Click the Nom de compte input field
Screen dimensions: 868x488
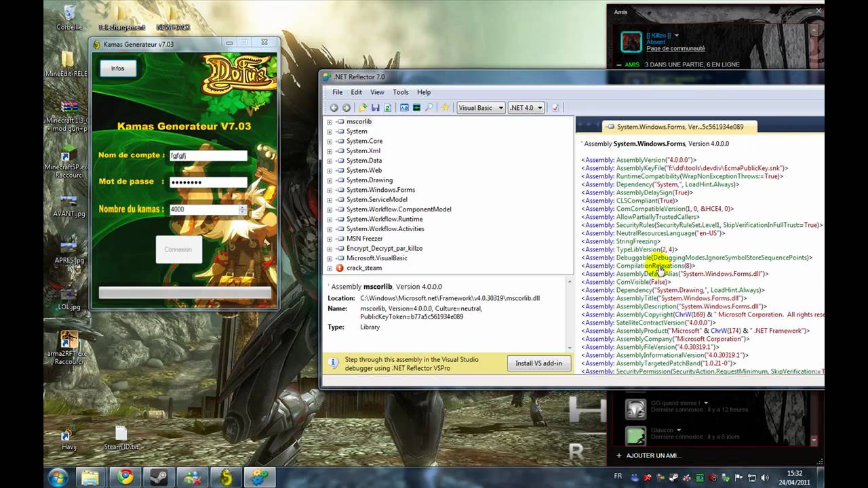[x=208, y=155]
